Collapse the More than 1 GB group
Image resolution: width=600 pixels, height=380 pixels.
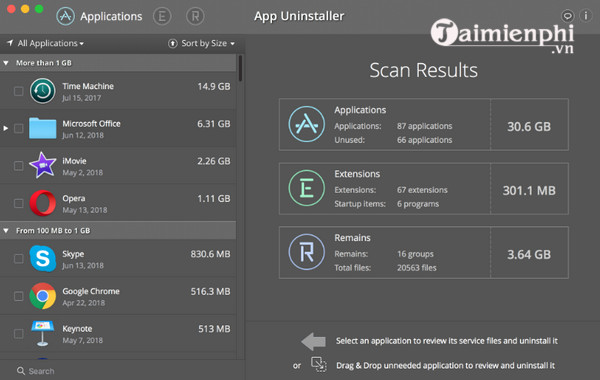(6, 63)
